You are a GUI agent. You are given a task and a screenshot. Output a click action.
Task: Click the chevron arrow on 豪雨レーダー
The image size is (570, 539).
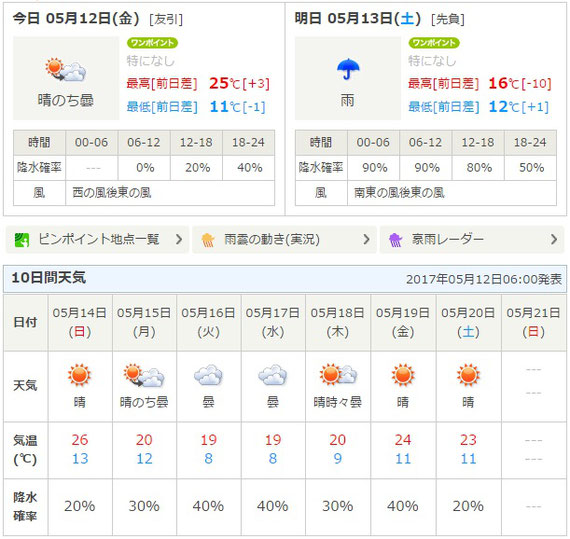554,240
